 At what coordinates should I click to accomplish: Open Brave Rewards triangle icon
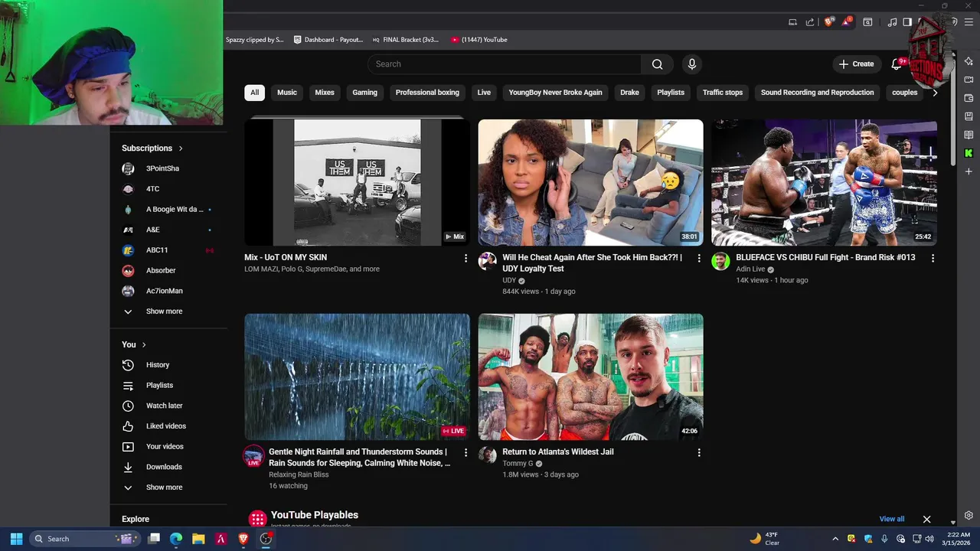847,22
